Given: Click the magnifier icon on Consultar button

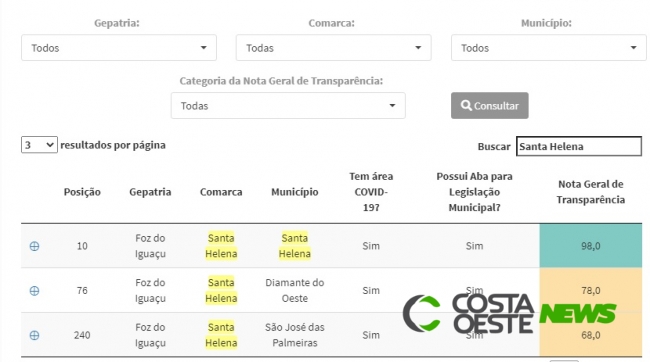Looking at the screenshot, I should 466,105.
